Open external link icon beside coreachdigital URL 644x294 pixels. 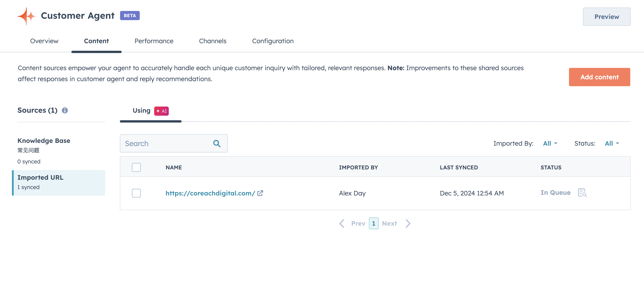click(x=260, y=193)
